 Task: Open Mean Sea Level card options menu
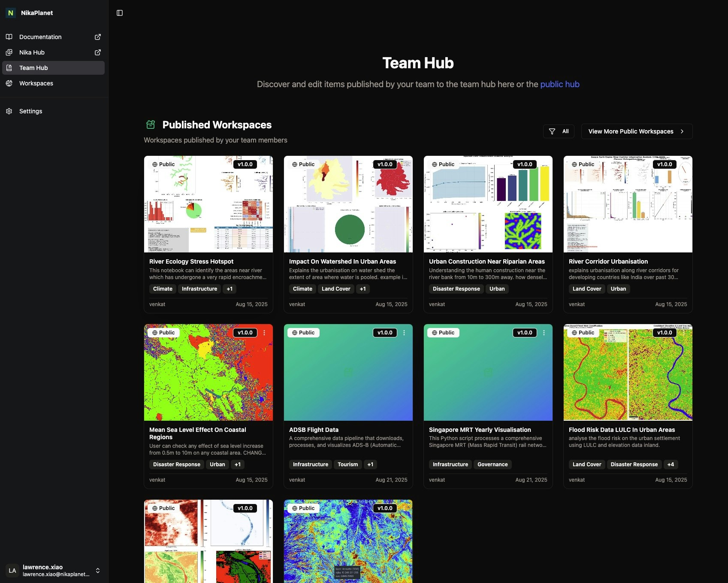point(264,333)
